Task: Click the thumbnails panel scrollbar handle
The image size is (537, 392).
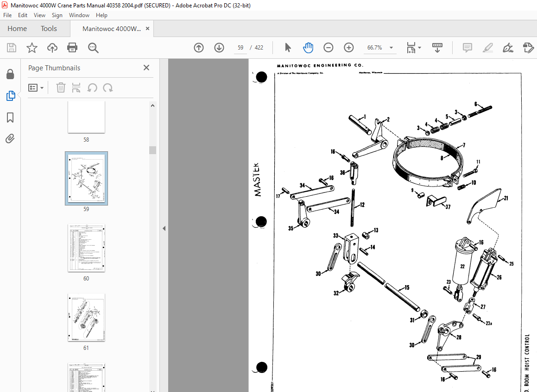Action: pos(153,150)
